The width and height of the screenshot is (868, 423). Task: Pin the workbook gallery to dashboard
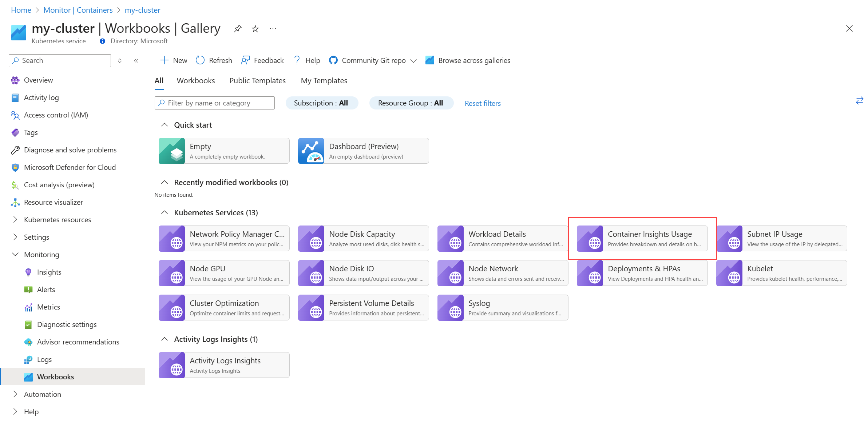click(x=238, y=28)
